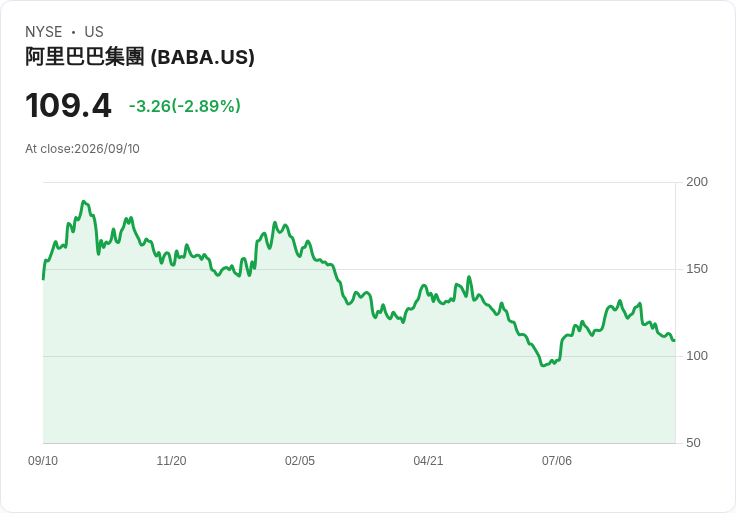Click the lowest trough of the price line

(543, 365)
